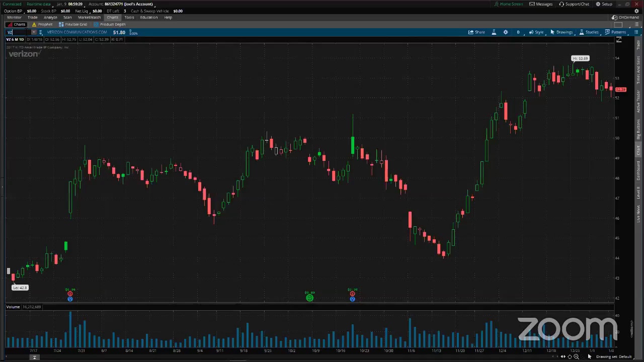Click the last price 52.39 axis label
Viewport: 644px width, 362px height.
[x=621, y=89]
